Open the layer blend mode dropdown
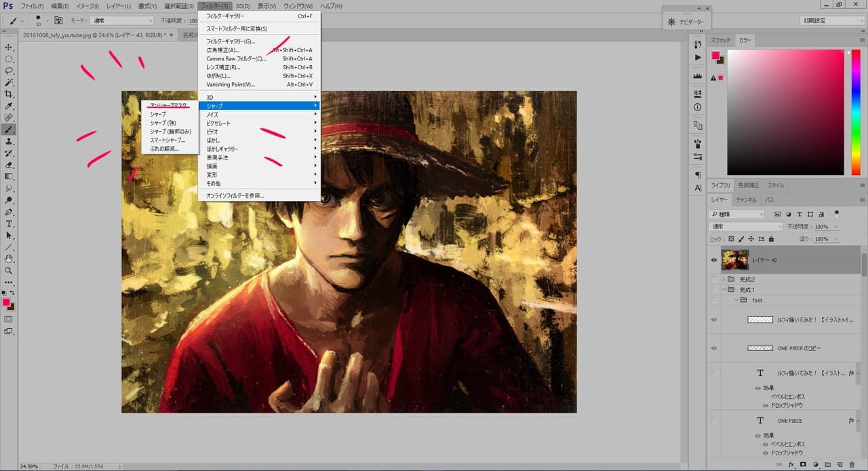The width and height of the screenshot is (868, 471). coord(746,227)
